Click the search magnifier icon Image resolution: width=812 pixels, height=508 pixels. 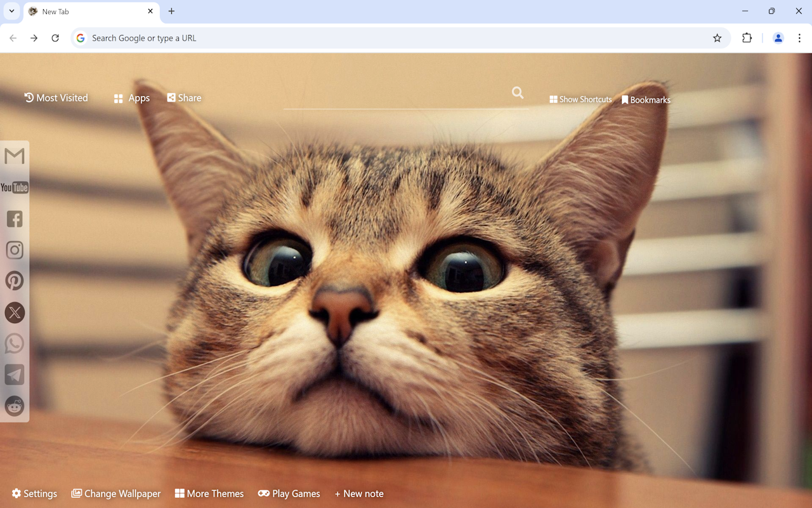click(517, 93)
